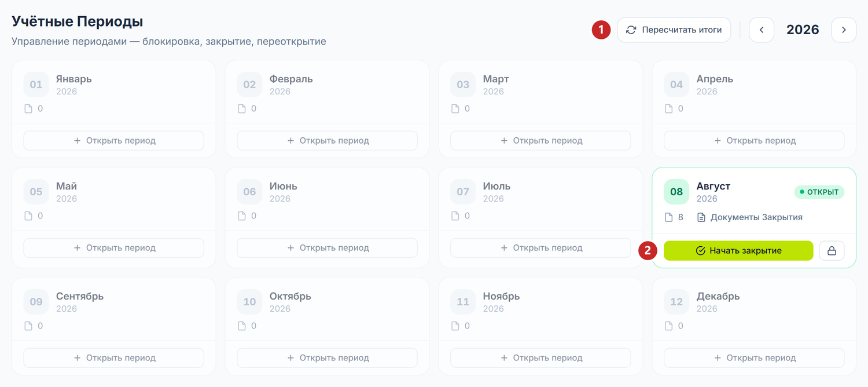Open period for Май
The height and width of the screenshot is (387, 868).
pyautogui.click(x=114, y=247)
